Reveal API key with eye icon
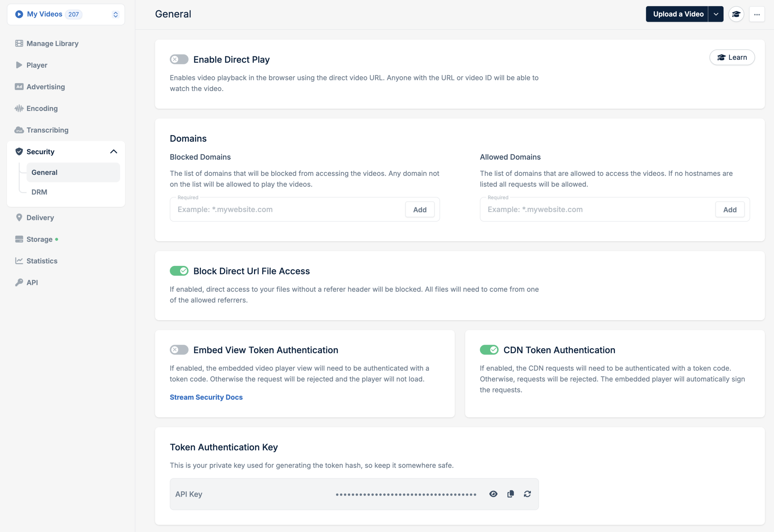This screenshot has height=532, width=774. coord(493,494)
